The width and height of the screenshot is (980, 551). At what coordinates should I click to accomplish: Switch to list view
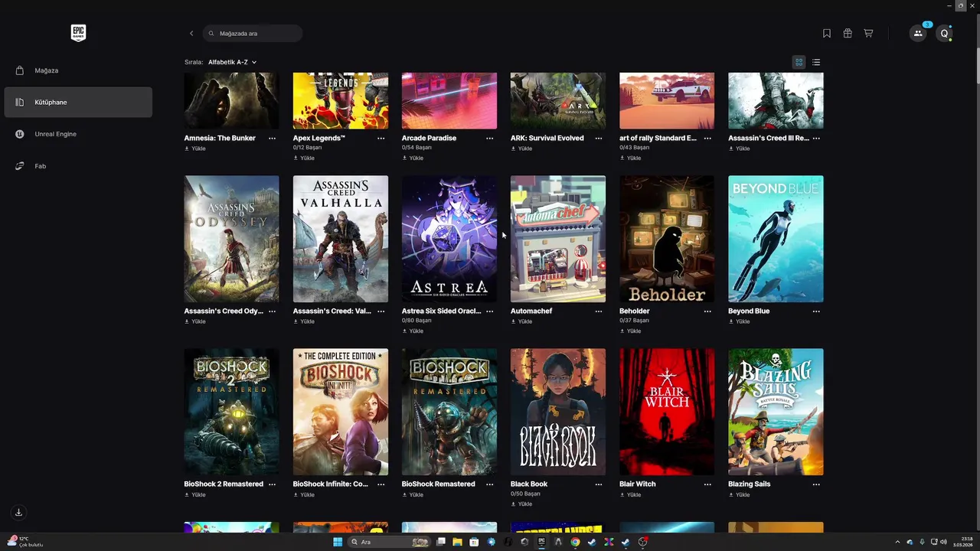coord(816,62)
